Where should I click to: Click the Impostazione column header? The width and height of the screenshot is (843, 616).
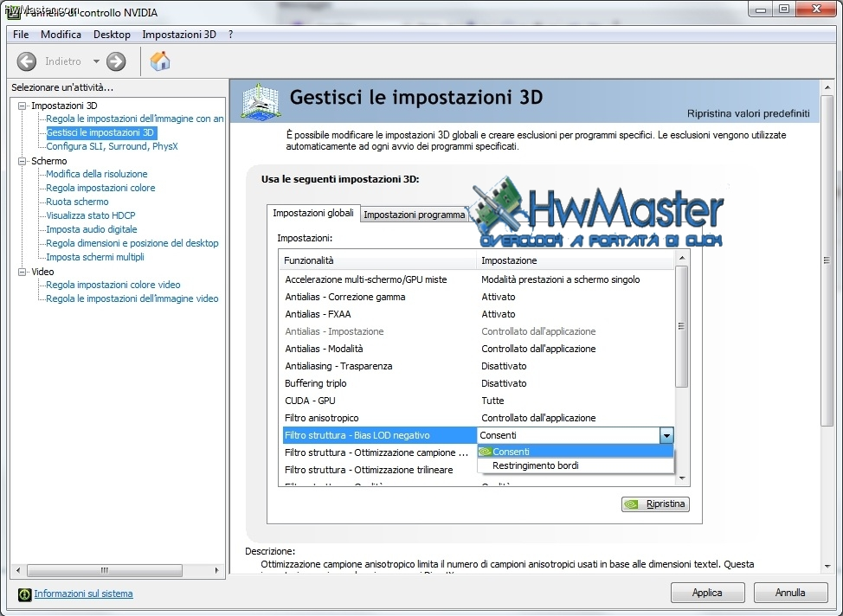pos(575,260)
